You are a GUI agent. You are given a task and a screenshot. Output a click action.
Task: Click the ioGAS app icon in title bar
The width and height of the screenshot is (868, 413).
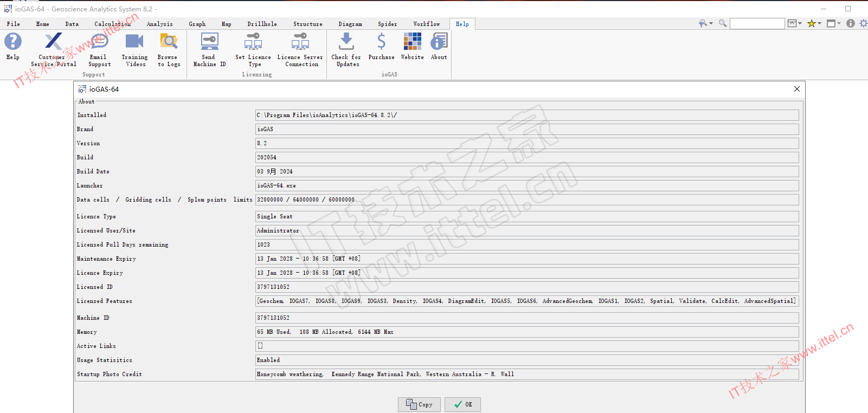(8, 9)
